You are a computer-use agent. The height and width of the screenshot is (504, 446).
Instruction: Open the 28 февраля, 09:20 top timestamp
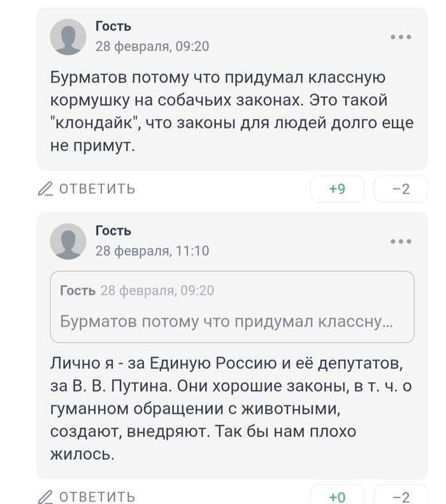coord(152,47)
